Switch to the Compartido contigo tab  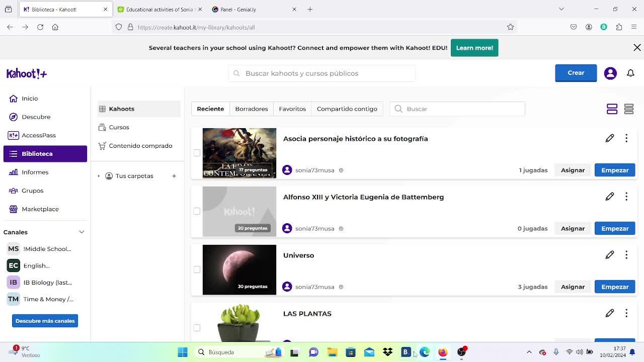347,109
